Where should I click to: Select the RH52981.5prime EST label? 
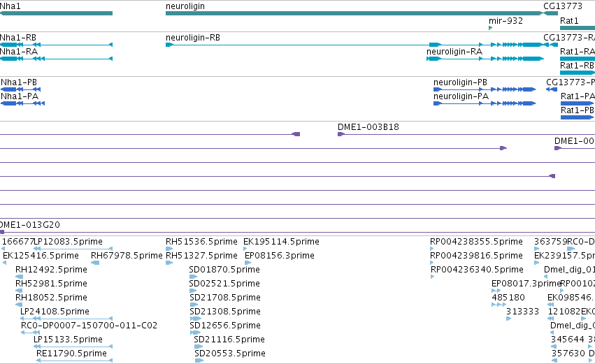point(51,284)
